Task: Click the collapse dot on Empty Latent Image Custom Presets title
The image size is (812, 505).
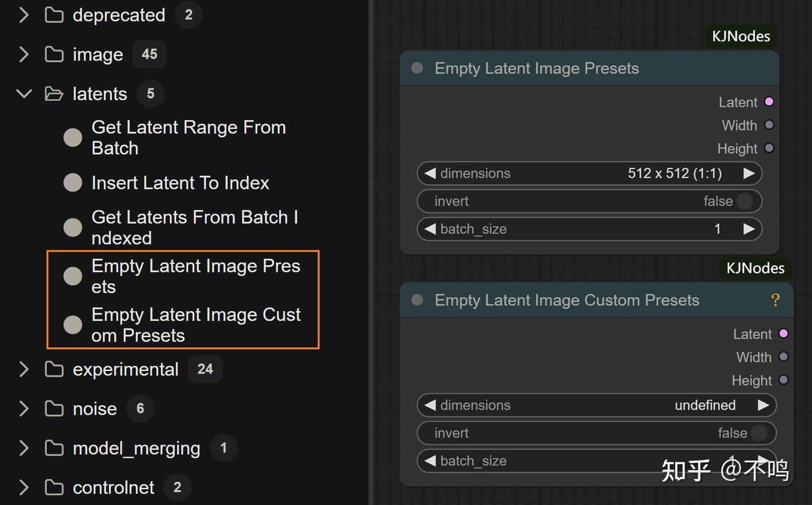Action: click(417, 300)
